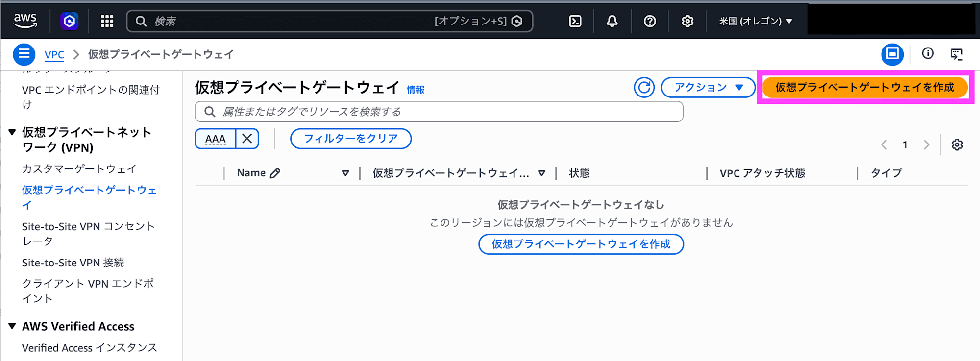Click the resource attribute or tag search field
The width and height of the screenshot is (980, 361).
(x=439, y=112)
